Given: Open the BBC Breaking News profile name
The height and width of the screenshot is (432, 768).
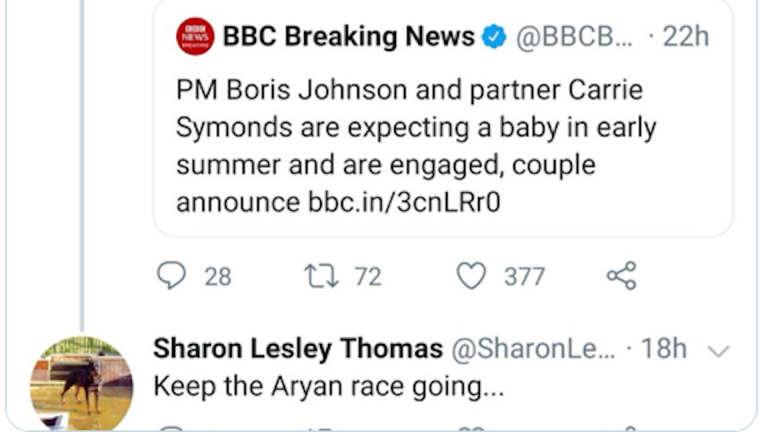Looking at the screenshot, I should 348,38.
